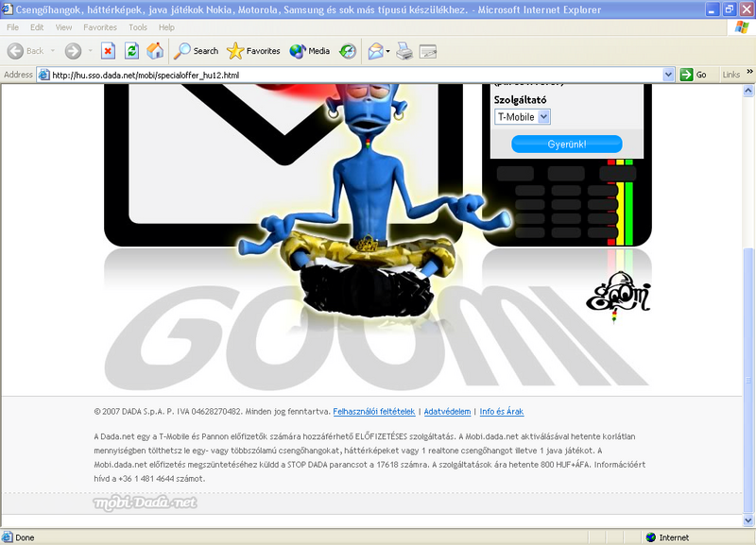Open the View menu
This screenshot has width=756, height=545.
(x=63, y=27)
